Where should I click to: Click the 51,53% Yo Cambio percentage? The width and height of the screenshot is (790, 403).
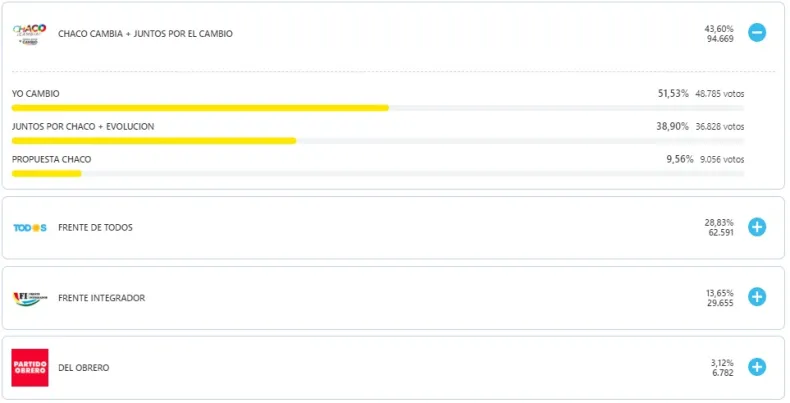[x=673, y=94]
